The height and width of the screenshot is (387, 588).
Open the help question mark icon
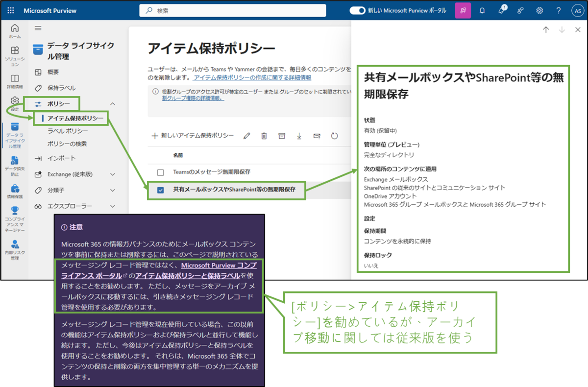[558, 10]
